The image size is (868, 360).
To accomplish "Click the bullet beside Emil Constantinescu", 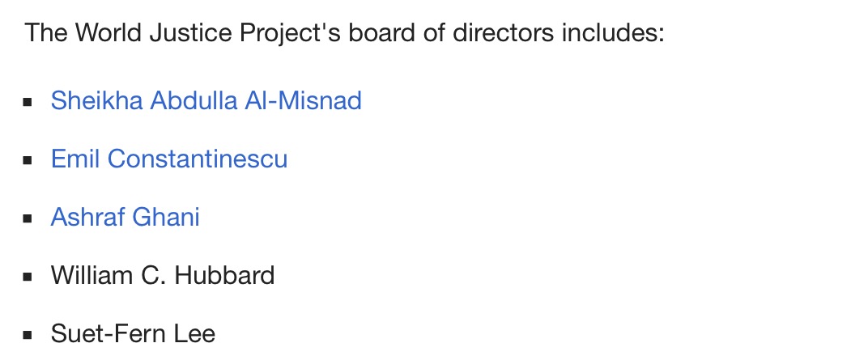I will tap(28, 160).
